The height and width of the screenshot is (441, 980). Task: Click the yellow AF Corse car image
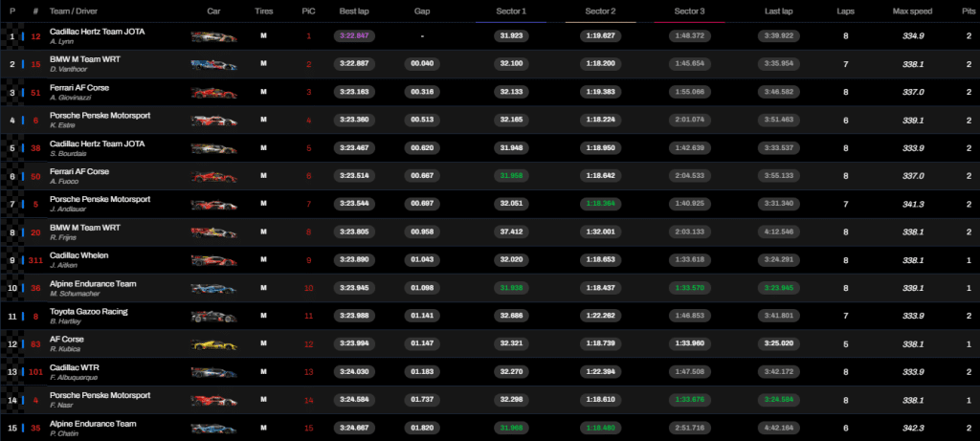(x=213, y=344)
